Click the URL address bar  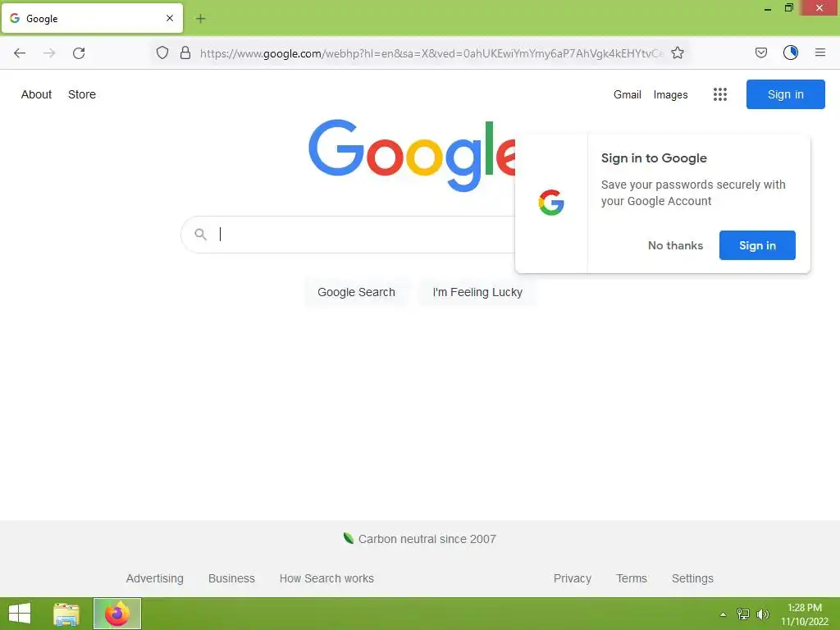tap(431, 53)
